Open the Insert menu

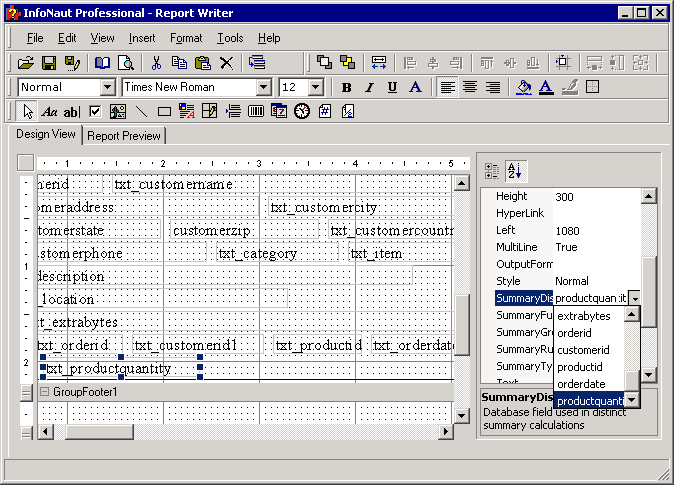click(142, 38)
